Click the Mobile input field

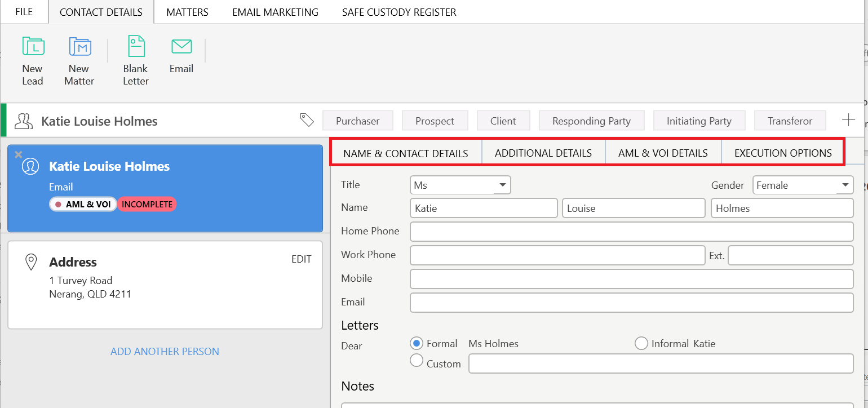coord(631,279)
